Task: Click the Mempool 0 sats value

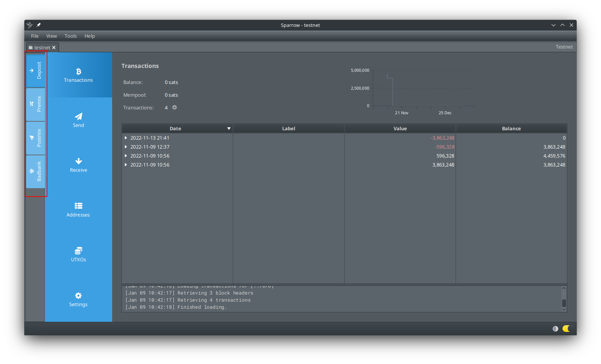Action: click(x=171, y=95)
